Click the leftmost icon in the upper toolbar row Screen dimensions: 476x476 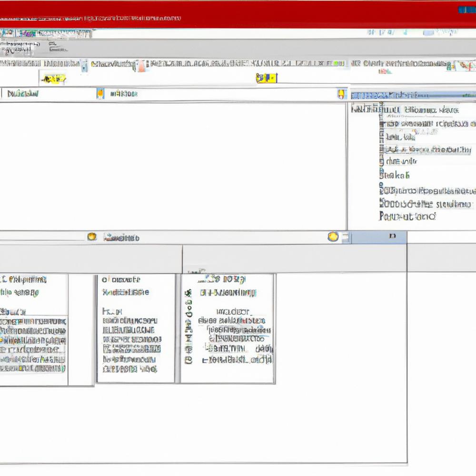coord(4,32)
